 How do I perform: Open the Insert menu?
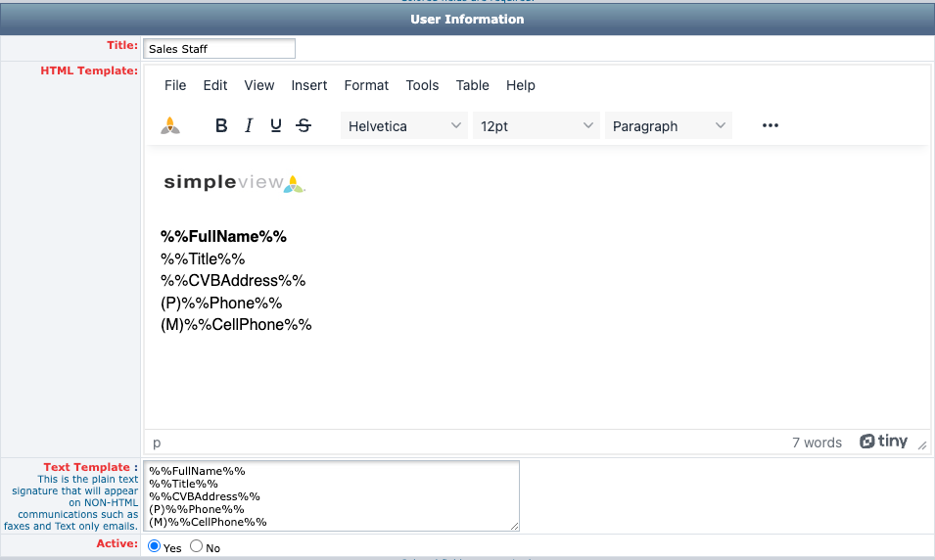pyautogui.click(x=308, y=85)
